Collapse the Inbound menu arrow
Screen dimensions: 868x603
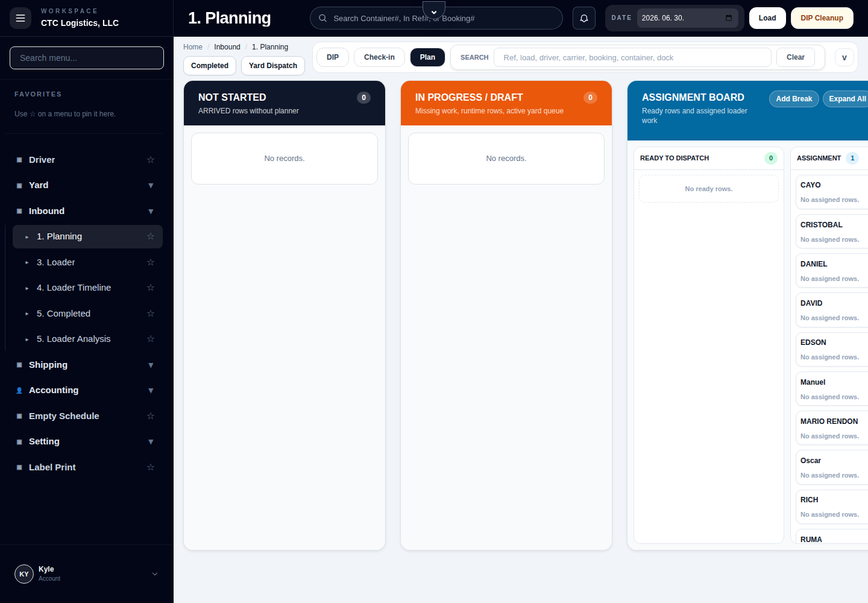(151, 211)
